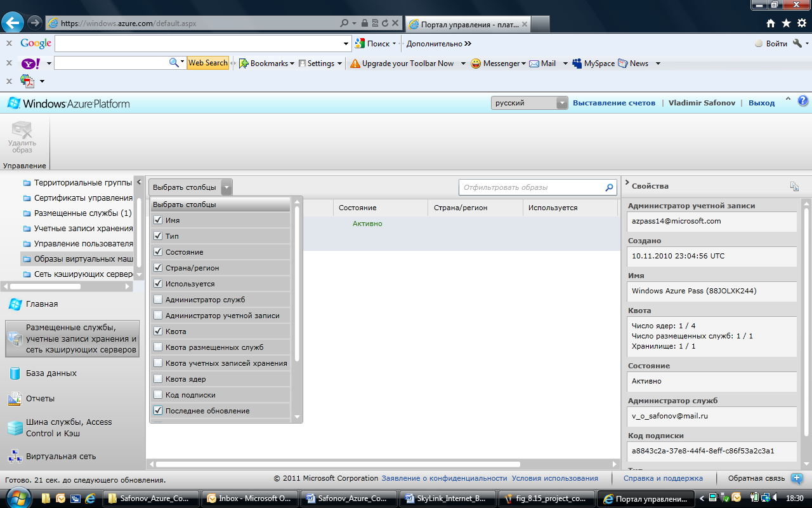Click the Главная home icon in navigation
The width and height of the screenshot is (812, 508).
pos(15,304)
